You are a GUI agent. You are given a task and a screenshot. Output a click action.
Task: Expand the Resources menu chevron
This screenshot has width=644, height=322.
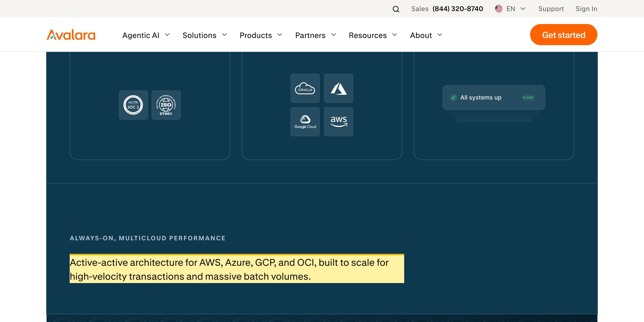395,35
